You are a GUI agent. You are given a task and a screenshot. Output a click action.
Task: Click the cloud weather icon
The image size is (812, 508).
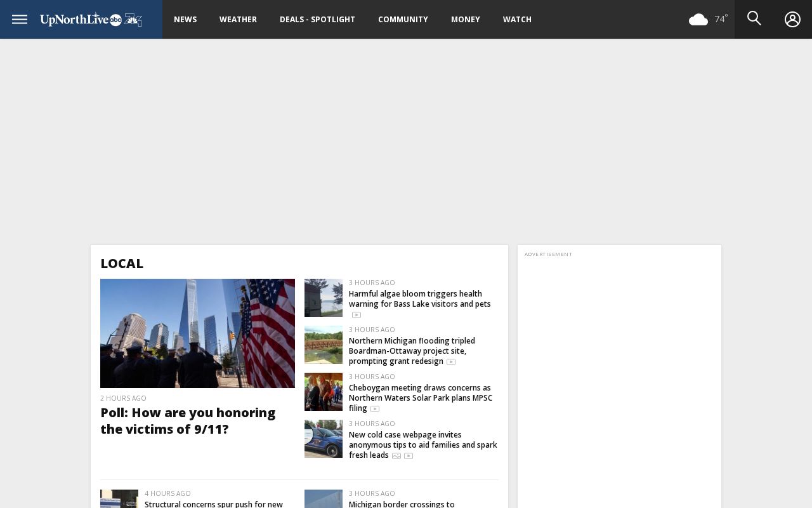click(698, 20)
